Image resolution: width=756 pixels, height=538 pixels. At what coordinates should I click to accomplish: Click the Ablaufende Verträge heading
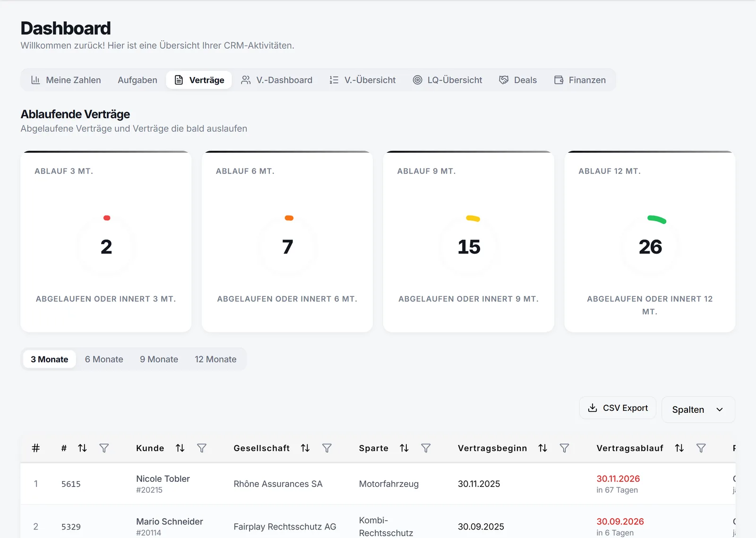tap(75, 114)
